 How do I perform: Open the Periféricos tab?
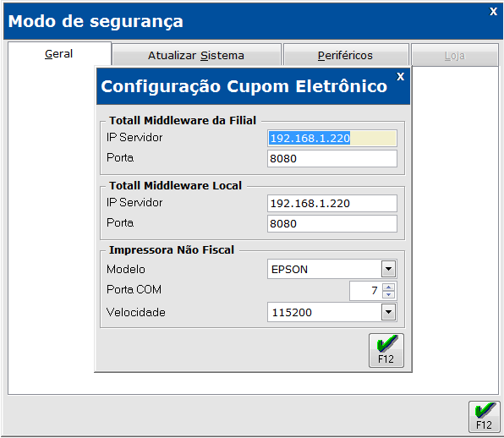point(346,55)
